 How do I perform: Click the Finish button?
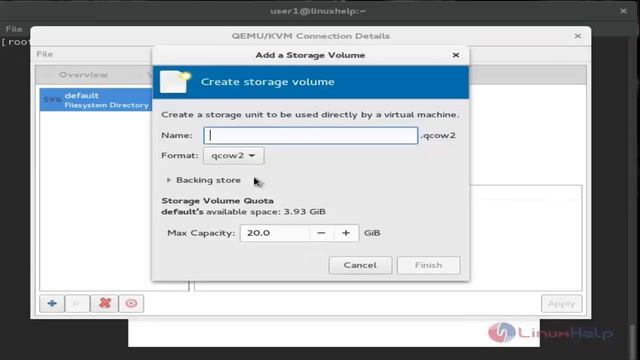[429, 265]
